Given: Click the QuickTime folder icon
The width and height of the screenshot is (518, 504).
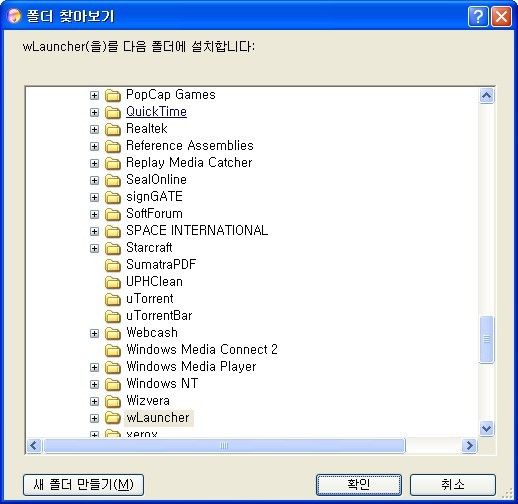Looking at the screenshot, I should coord(113,112).
